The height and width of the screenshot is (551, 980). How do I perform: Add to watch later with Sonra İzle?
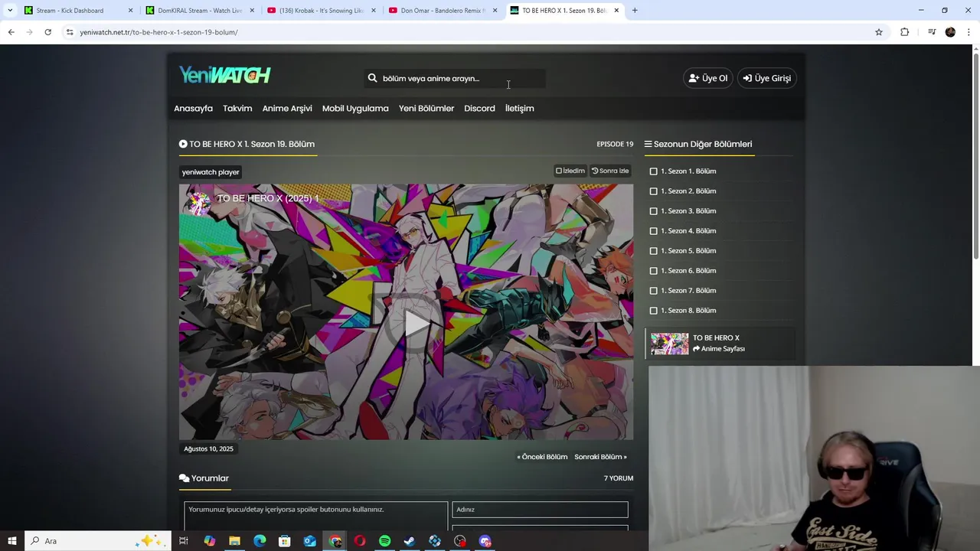coord(610,171)
